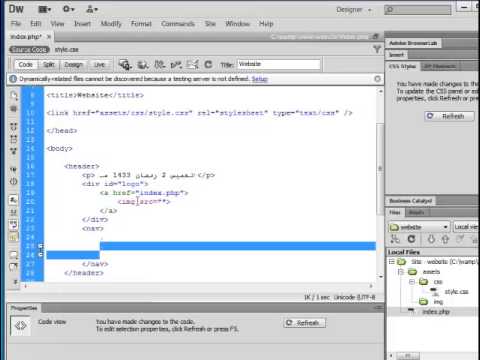480x360 pixels.
Task: Toggle Line Numbers in the coding toolbar
Action: click(13, 200)
